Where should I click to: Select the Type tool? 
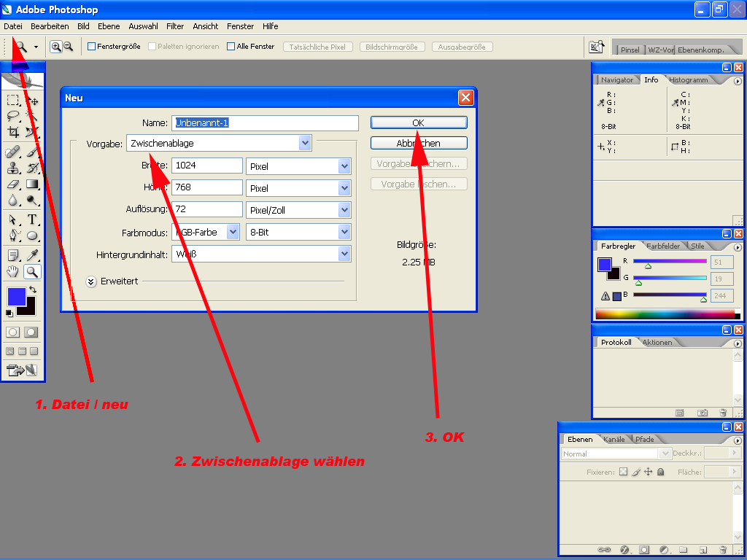click(x=32, y=219)
